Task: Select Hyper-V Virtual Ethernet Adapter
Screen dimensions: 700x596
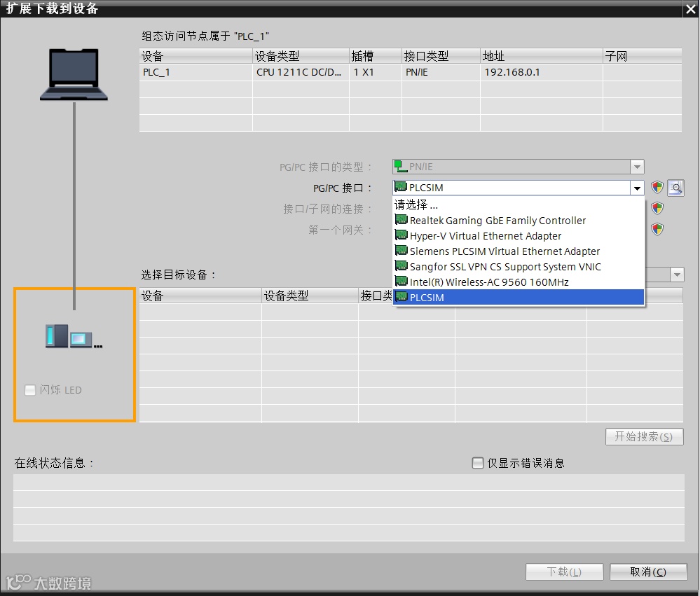Action: click(x=519, y=235)
